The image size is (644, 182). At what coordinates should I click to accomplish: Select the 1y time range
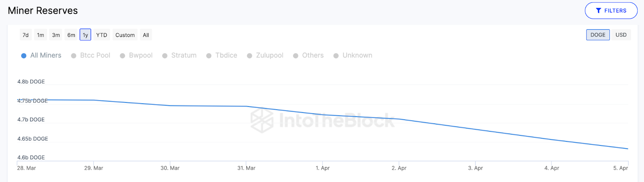click(85, 35)
